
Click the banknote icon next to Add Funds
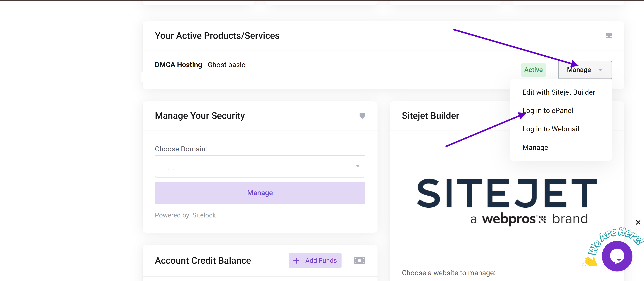pyautogui.click(x=359, y=260)
